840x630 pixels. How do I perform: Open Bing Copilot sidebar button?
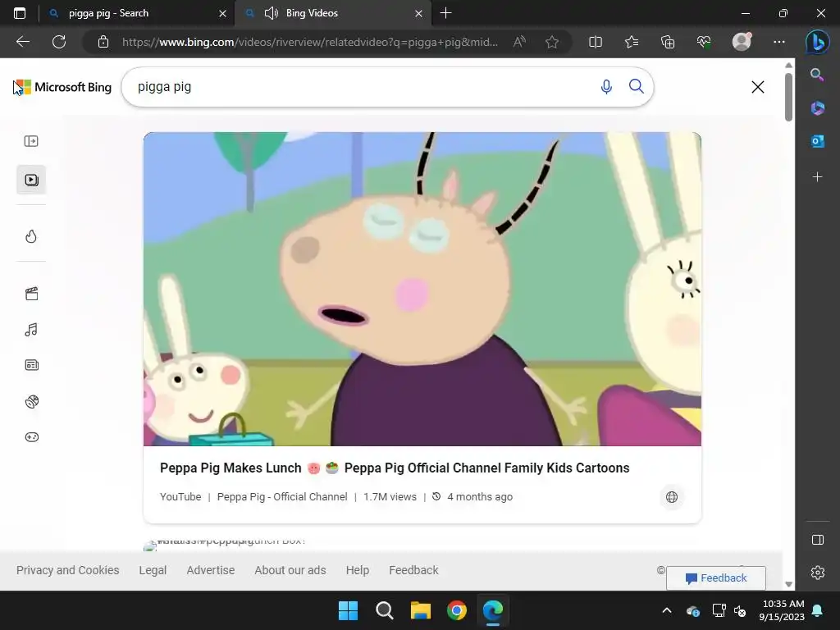[x=818, y=42]
